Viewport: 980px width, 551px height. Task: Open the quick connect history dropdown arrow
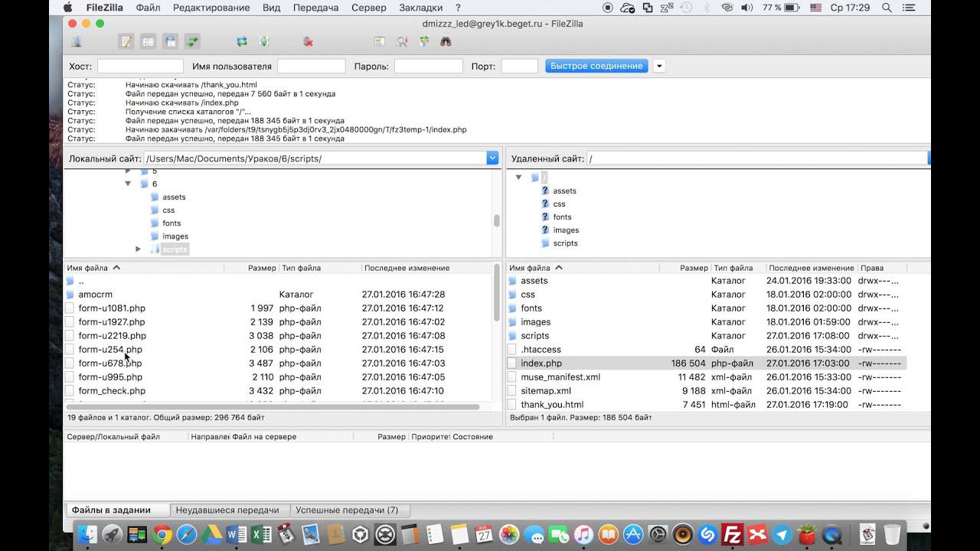pos(659,66)
